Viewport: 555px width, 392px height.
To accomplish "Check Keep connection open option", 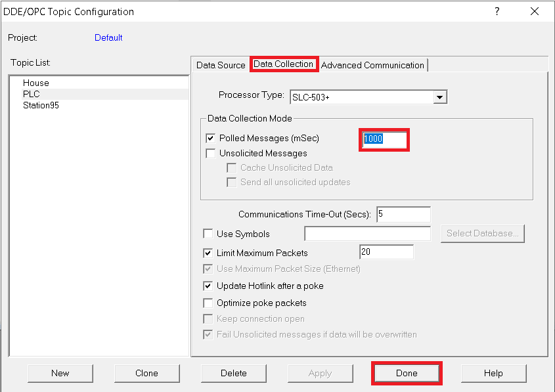I will tap(208, 318).
